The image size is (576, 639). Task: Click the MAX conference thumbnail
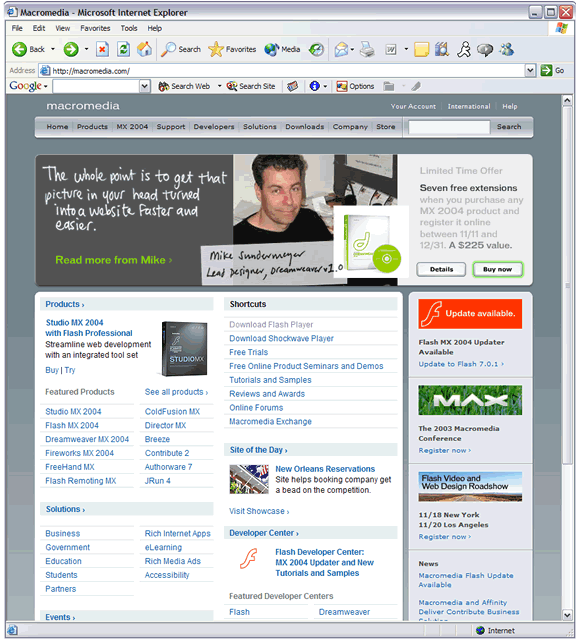point(470,400)
